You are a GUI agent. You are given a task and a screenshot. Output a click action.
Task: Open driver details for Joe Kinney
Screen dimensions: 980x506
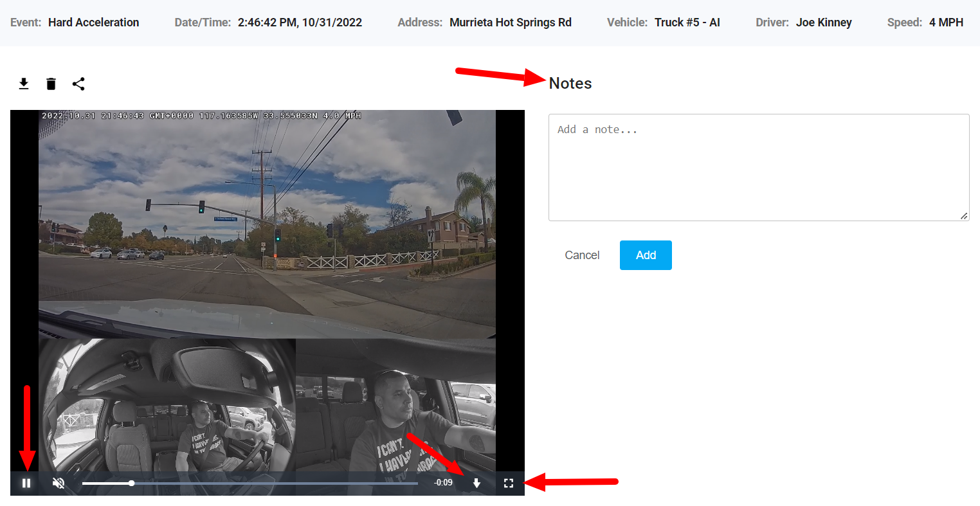(824, 22)
